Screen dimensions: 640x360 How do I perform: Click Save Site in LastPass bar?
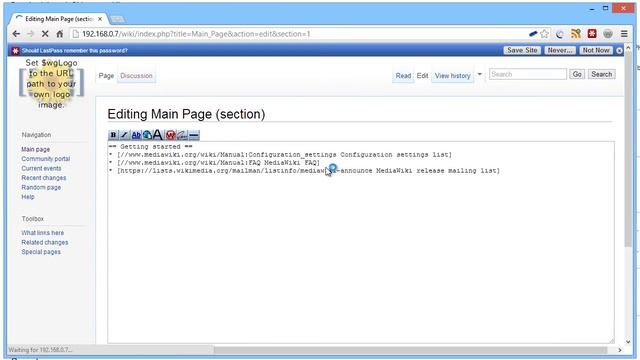[x=522, y=50]
